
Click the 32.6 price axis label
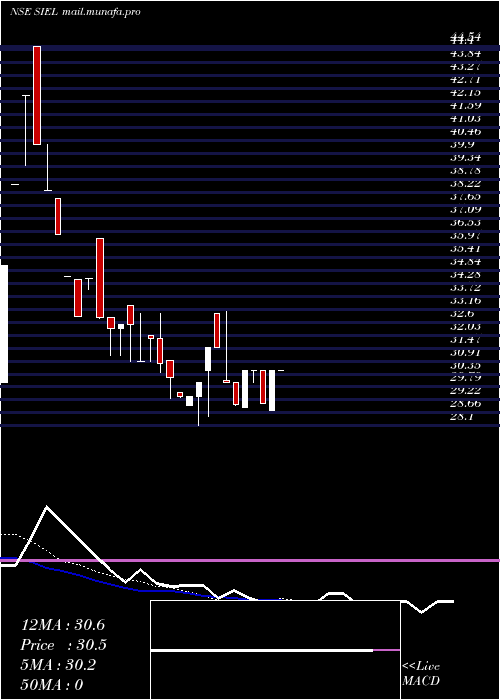point(463,313)
